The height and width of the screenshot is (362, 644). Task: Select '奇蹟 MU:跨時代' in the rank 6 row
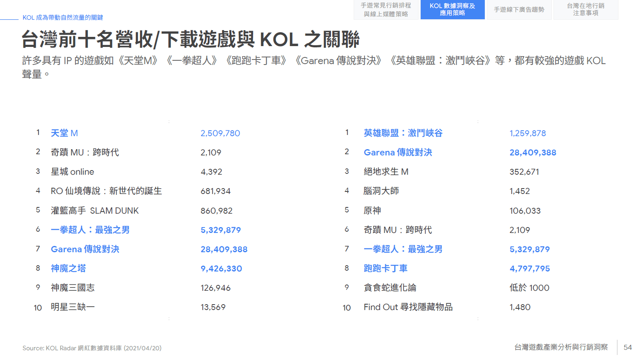coord(398,230)
